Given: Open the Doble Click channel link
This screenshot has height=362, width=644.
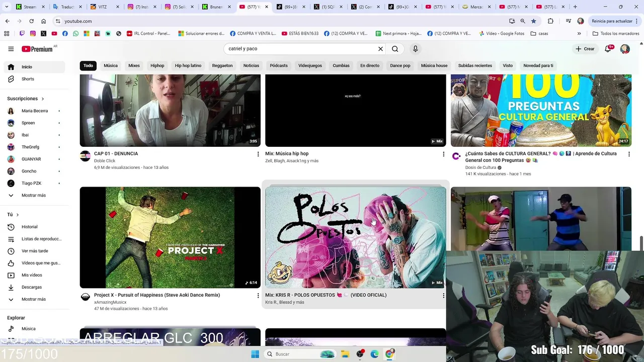Looking at the screenshot, I should tap(105, 161).
